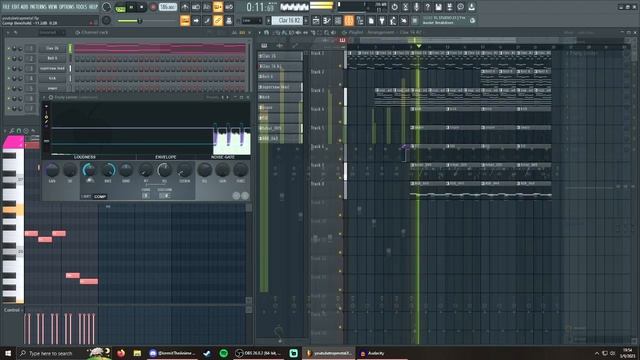
Task: Click the stop playback button
Action: [142, 7]
